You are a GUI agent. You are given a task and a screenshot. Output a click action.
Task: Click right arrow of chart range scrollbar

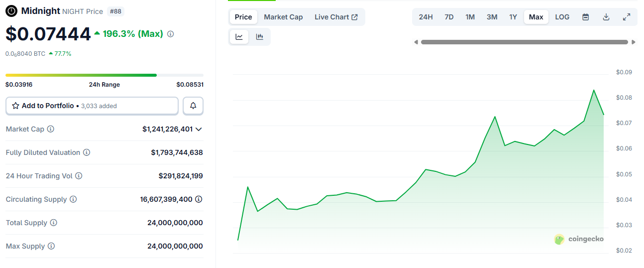634,42
